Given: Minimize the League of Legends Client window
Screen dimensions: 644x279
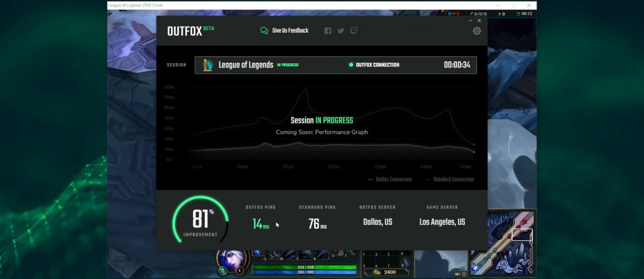Looking at the screenshot, I should (x=498, y=5).
